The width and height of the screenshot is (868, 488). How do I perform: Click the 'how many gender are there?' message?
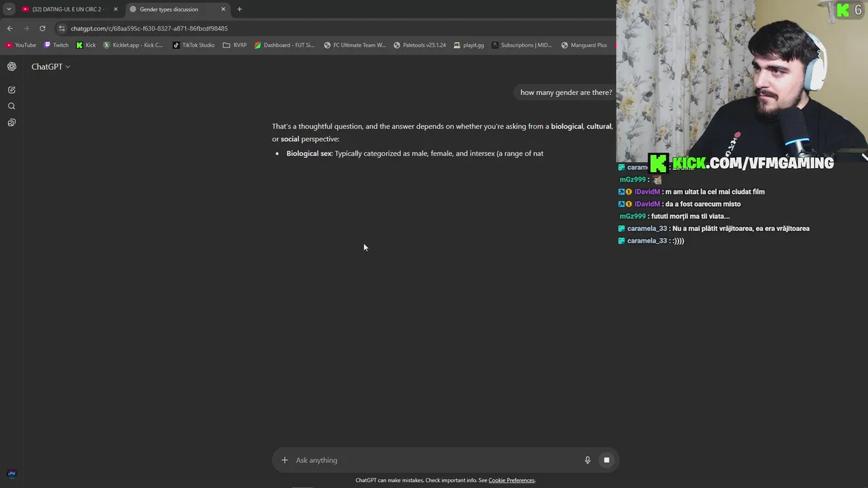coord(566,93)
